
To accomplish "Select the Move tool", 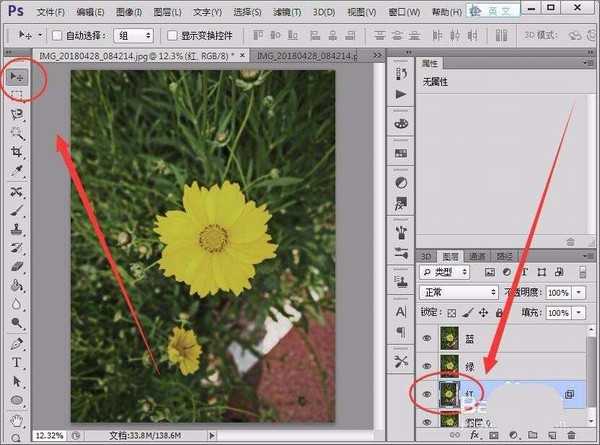I will click(17, 76).
